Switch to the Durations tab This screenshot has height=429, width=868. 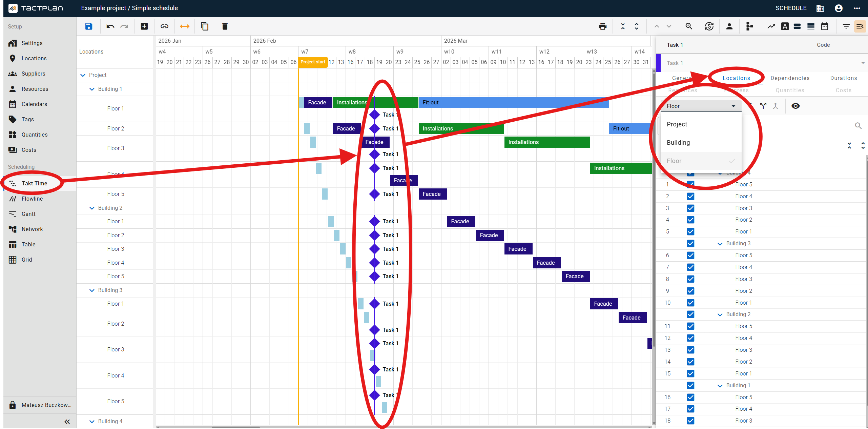point(843,78)
